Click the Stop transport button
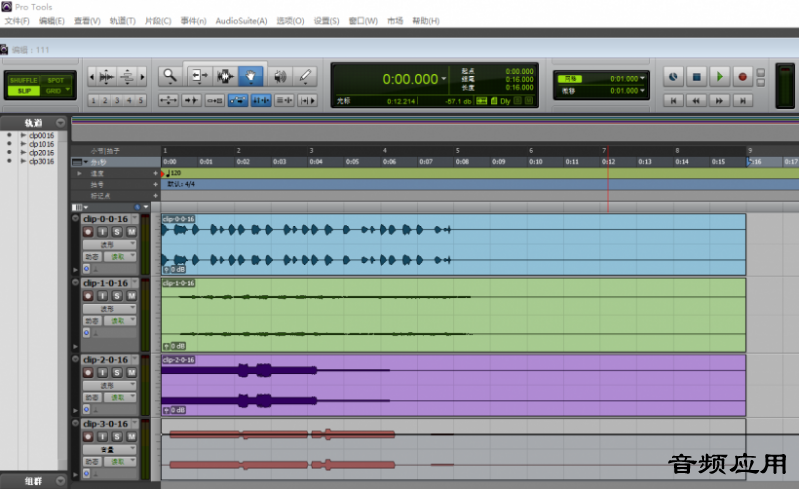Viewport: 799px width, 489px height. pyautogui.click(x=696, y=77)
